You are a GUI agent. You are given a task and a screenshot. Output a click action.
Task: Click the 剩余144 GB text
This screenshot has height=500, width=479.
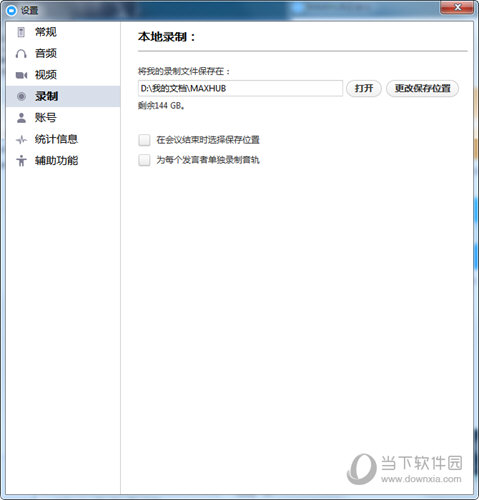161,106
